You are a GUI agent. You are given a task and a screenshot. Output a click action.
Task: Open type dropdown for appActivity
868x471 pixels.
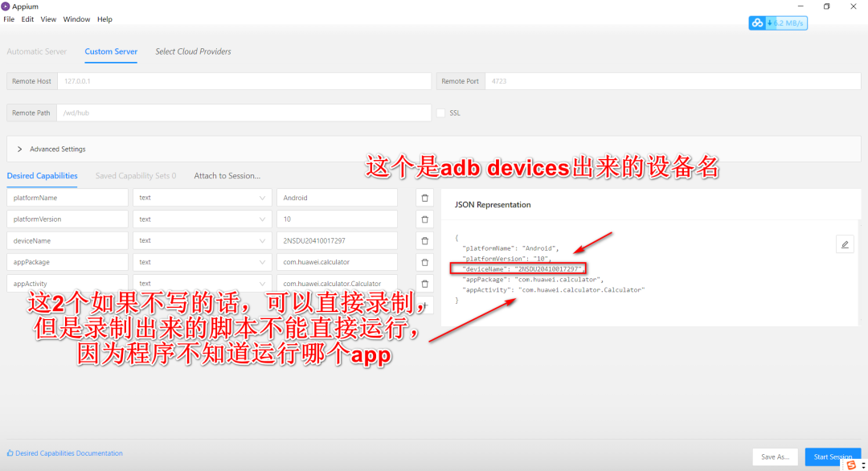[x=202, y=284]
